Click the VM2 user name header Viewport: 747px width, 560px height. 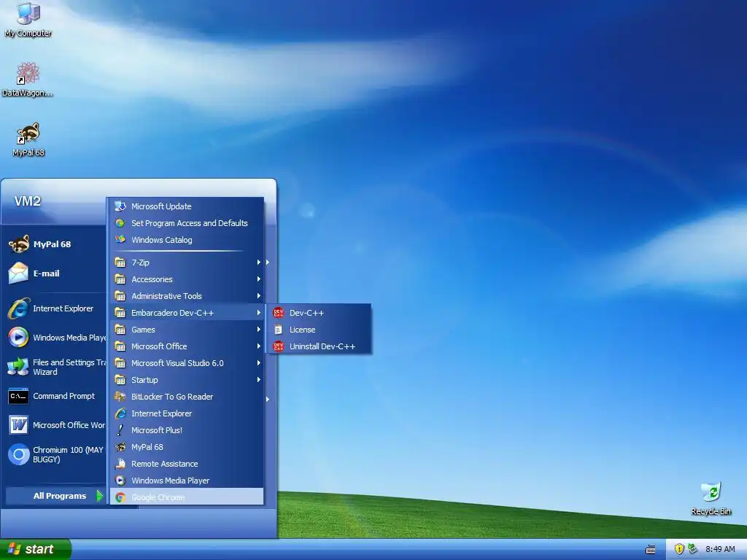27,201
